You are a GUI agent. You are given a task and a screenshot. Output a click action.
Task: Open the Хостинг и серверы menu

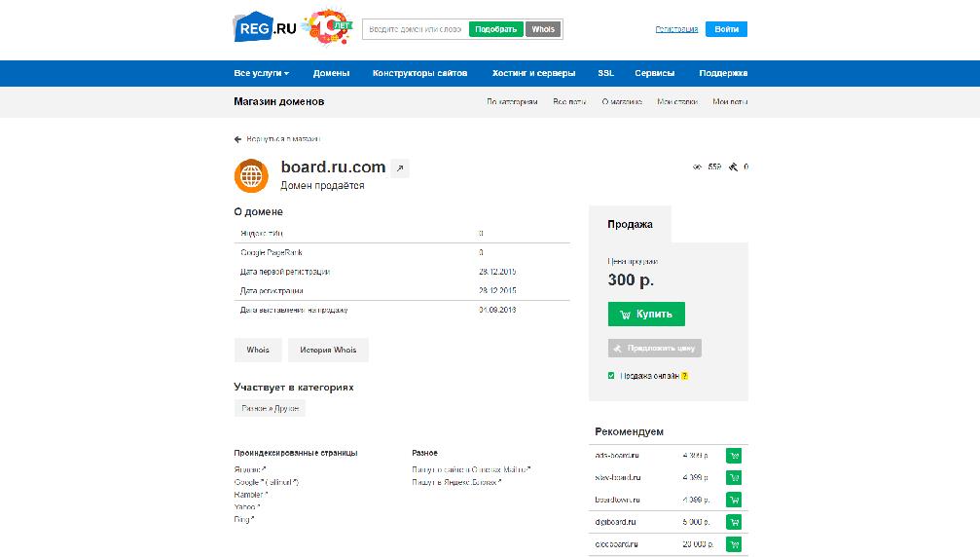point(532,73)
